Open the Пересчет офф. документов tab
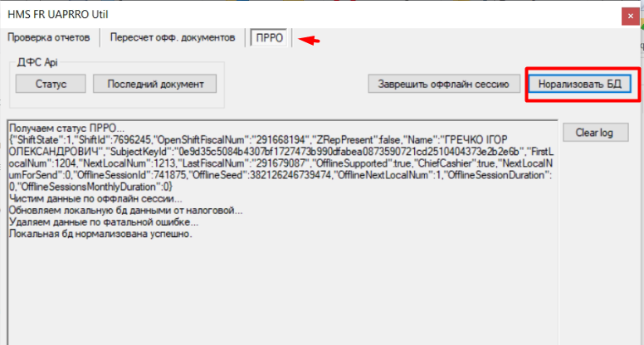 click(x=173, y=38)
